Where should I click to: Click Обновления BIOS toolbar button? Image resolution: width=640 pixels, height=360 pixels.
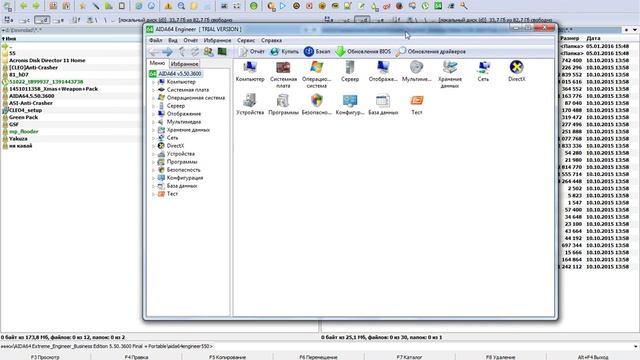click(363, 52)
